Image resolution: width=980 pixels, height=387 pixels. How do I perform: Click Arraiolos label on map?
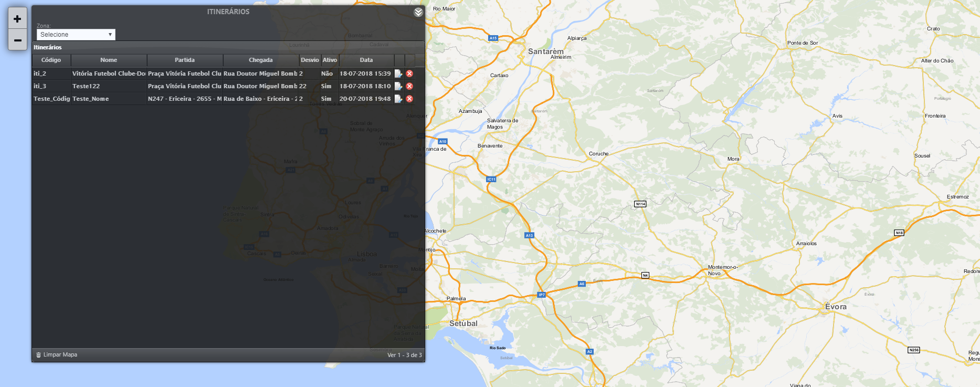(x=806, y=244)
